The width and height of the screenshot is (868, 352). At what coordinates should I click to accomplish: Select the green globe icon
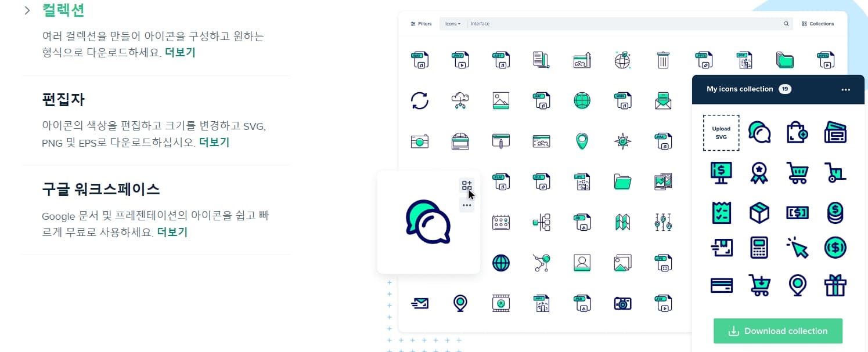point(582,100)
